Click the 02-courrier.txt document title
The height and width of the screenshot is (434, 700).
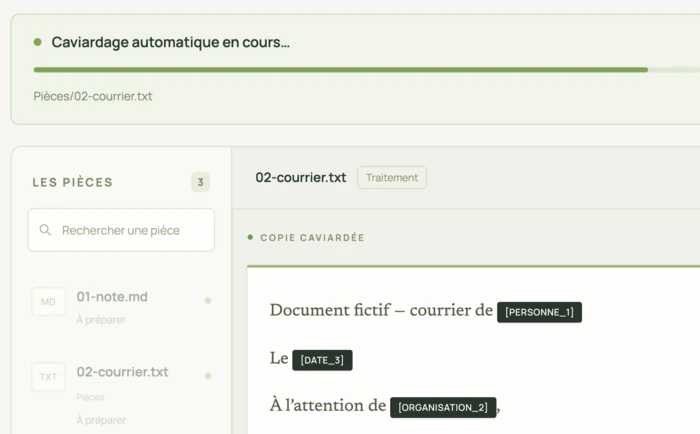click(x=301, y=177)
